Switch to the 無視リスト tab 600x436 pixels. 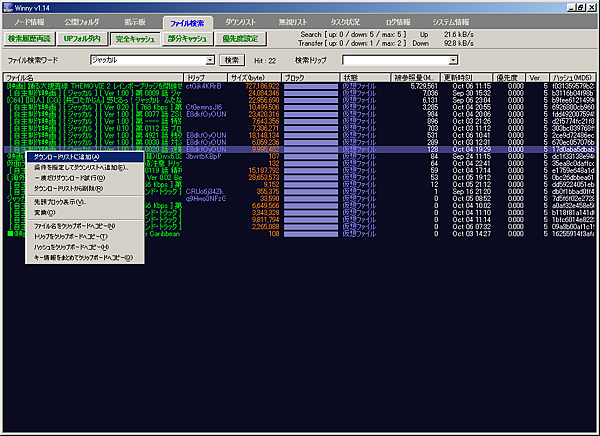pos(293,22)
